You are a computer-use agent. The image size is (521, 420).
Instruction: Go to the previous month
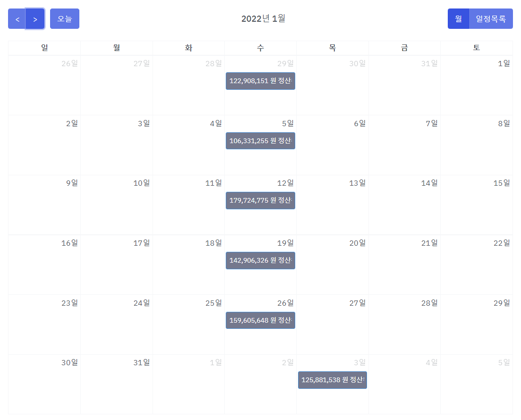[x=17, y=19]
